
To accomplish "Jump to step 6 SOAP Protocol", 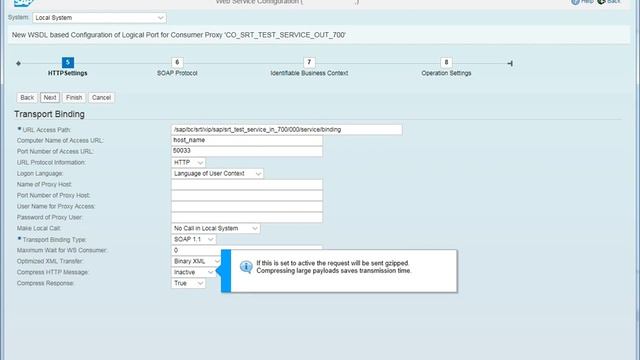I will [x=177, y=62].
